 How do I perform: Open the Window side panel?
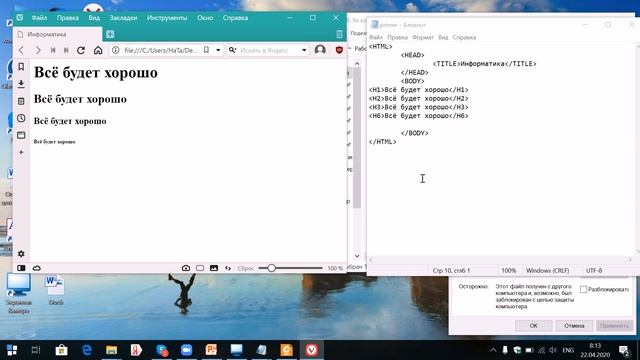[x=21, y=135]
